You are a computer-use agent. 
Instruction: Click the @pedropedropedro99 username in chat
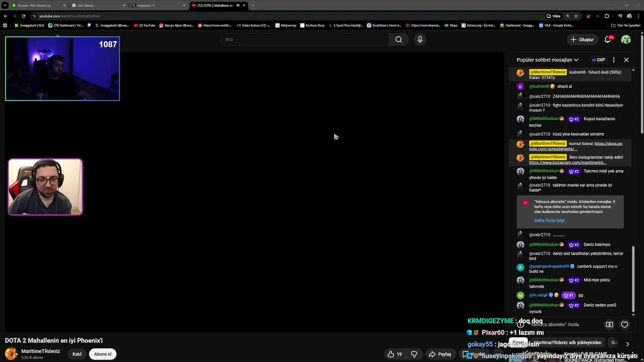[x=549, y=266]
